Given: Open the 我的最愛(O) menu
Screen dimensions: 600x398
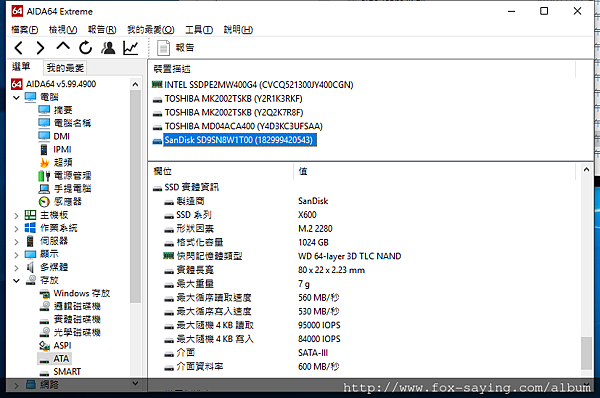Looking at the screenshot, I should (x=151, y=29).
